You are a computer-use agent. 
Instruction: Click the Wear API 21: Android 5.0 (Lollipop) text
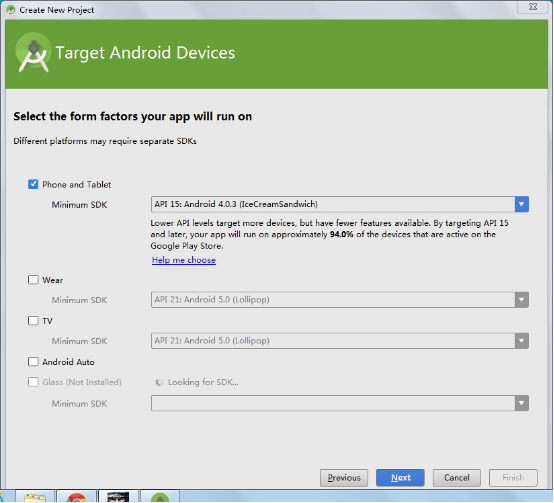point(212,300)
